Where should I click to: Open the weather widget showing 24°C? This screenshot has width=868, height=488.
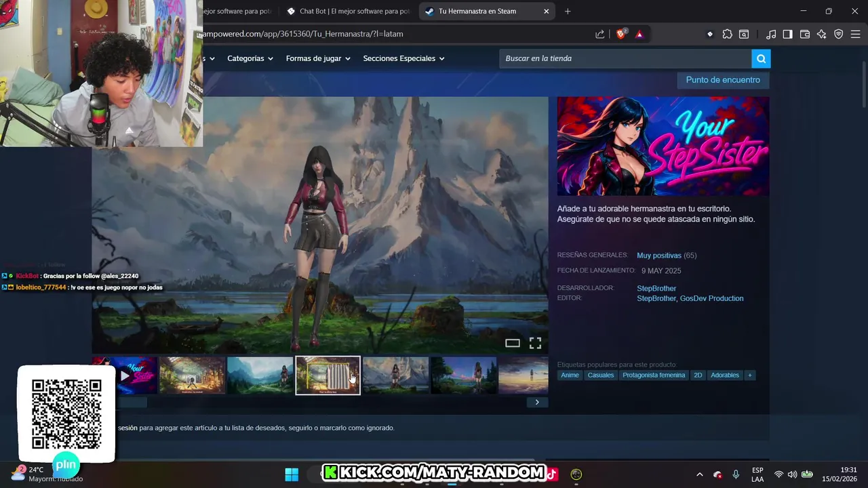(x=47, y=474)
